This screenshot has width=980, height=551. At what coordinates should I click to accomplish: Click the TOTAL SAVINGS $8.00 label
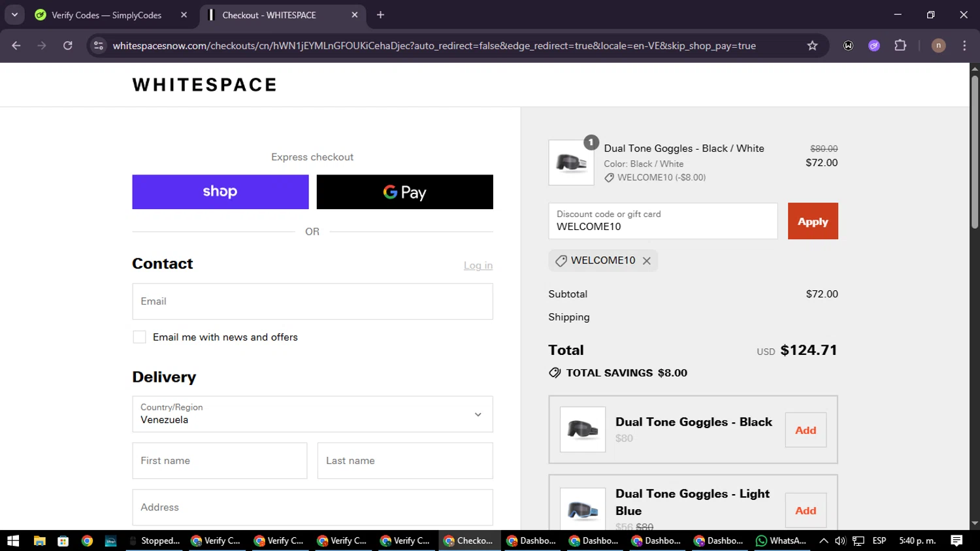click(x=618, y=373)
